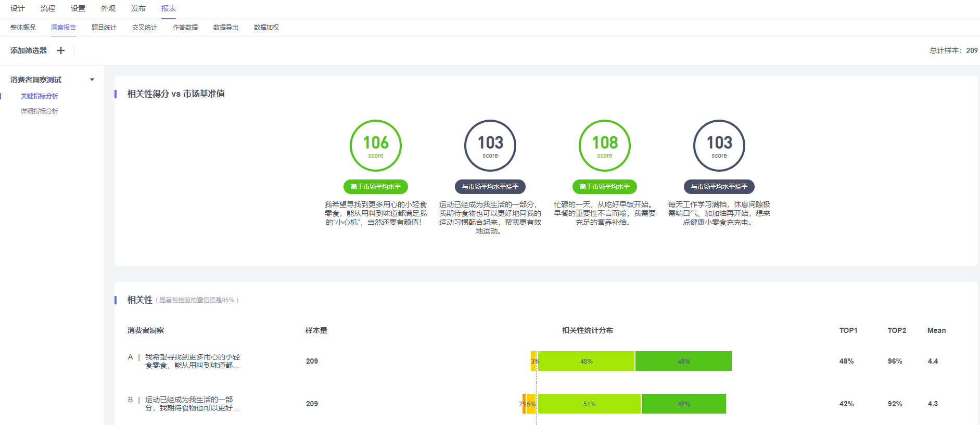The image size is (980, 425).
Task: Switch to the 题目统计 sub-tab
Action: (104, 28)
